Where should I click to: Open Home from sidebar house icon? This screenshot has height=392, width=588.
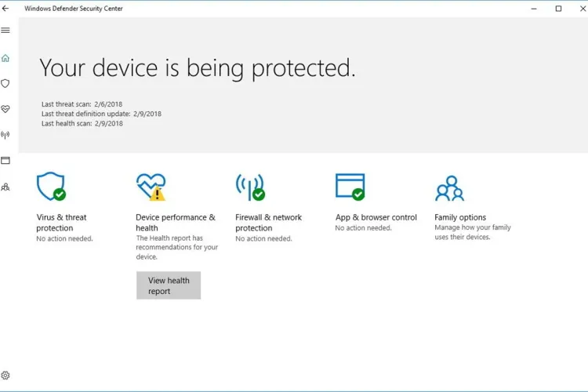6,58
